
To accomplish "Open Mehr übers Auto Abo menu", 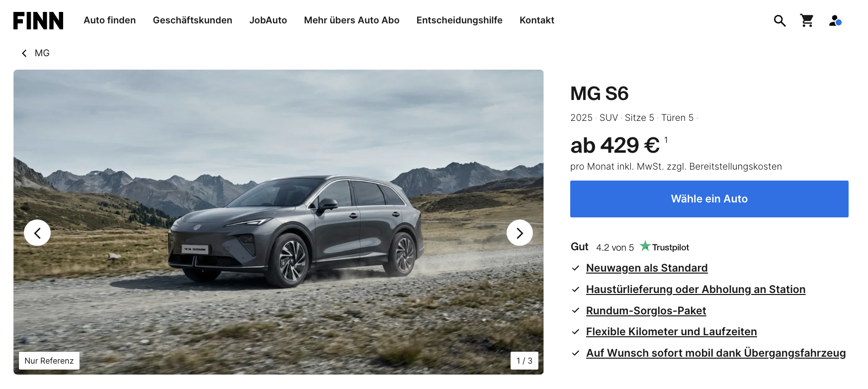I will 351,20.
